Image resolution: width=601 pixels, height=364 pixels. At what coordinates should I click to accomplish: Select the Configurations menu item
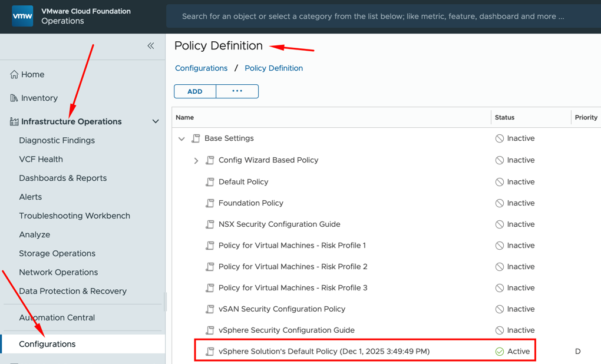pos(47,344)
